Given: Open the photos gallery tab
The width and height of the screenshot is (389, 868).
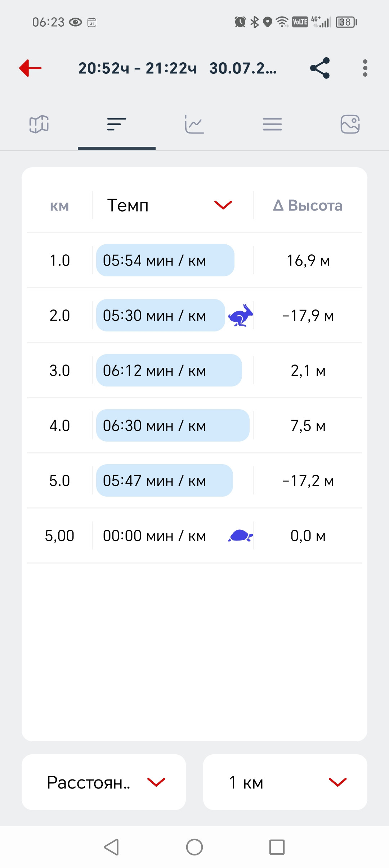Looking at the screenshot, I should click(x=350, y=125).
